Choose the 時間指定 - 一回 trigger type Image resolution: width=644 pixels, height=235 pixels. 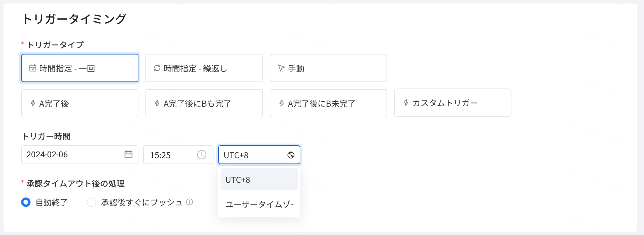[80, 68]
